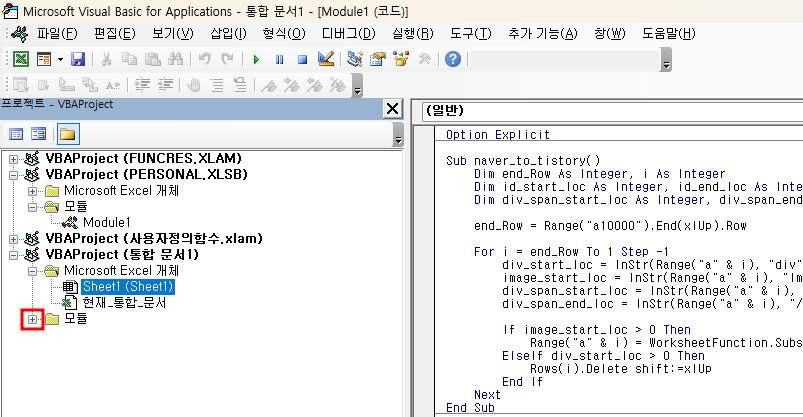Open the 실행(R) menu

412,34
